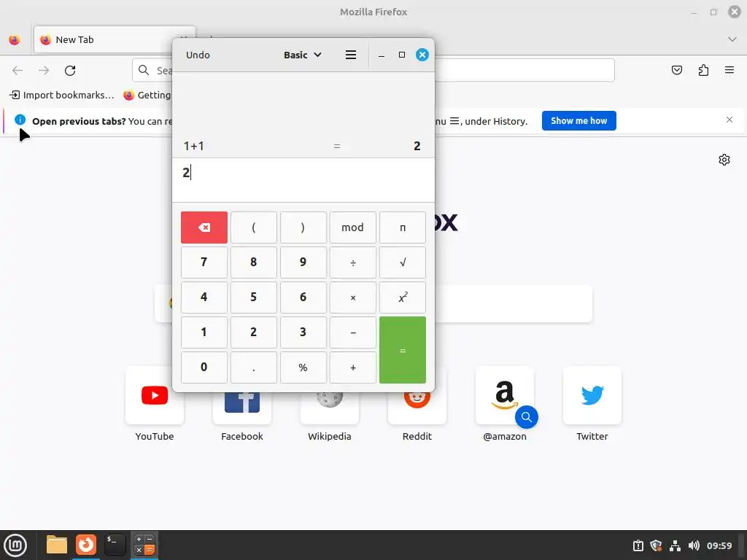
Task: Click digit 3 on calculator keypad
Action: (x=303, y=332)
